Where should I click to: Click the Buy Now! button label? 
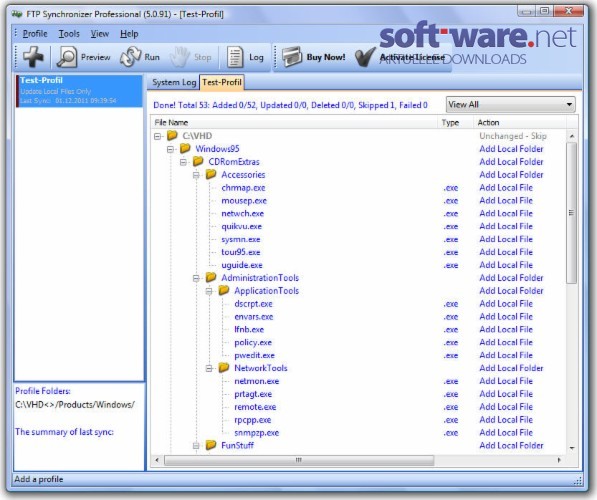pos(326,57)
